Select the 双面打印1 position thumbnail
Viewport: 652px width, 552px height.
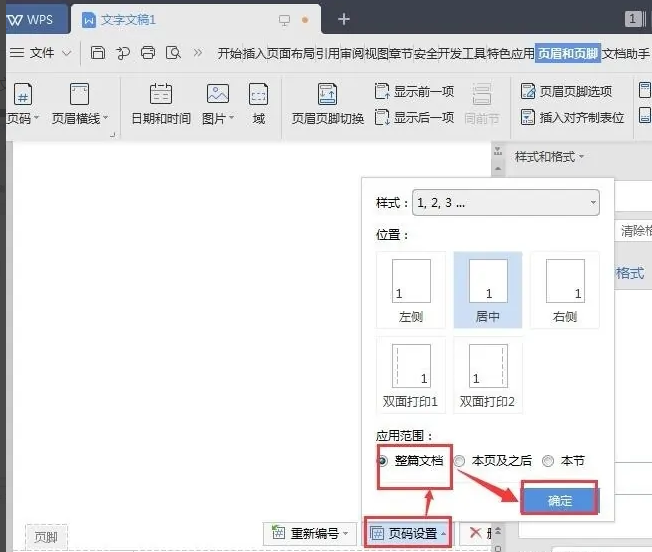coord(411,375)
